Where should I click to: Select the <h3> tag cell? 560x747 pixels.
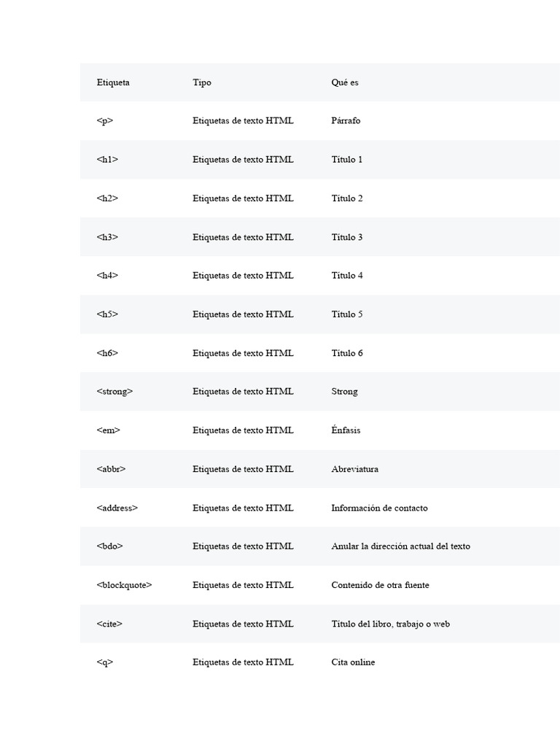point(107,237)
